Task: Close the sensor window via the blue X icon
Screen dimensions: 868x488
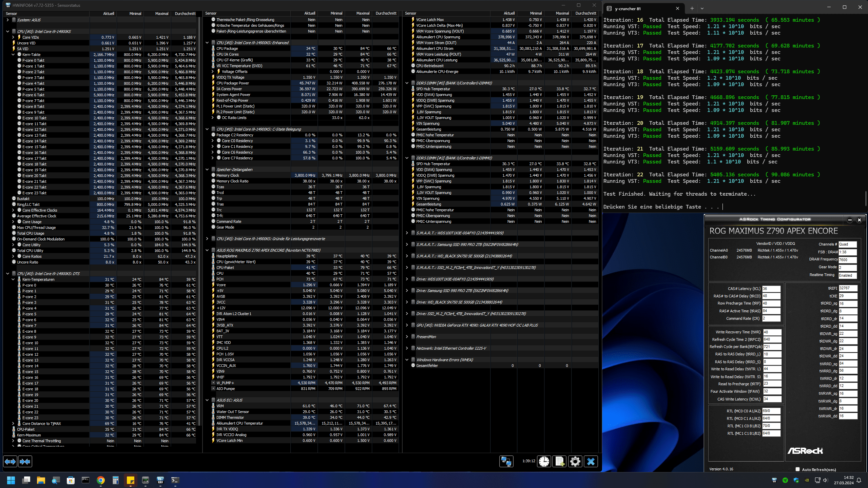Action: 591,462
